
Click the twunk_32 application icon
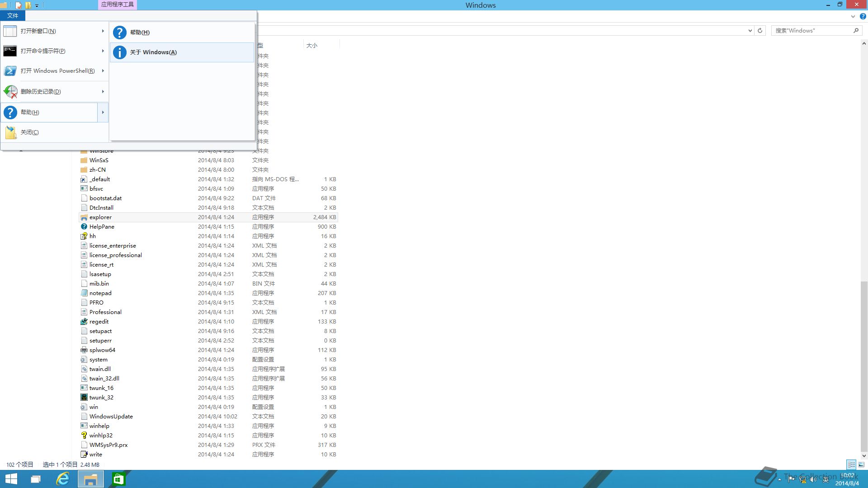point(84,398)
